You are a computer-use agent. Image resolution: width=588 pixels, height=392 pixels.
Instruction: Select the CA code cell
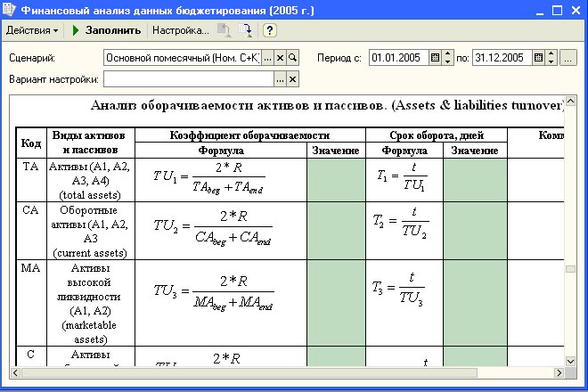(x=31, y=231)
